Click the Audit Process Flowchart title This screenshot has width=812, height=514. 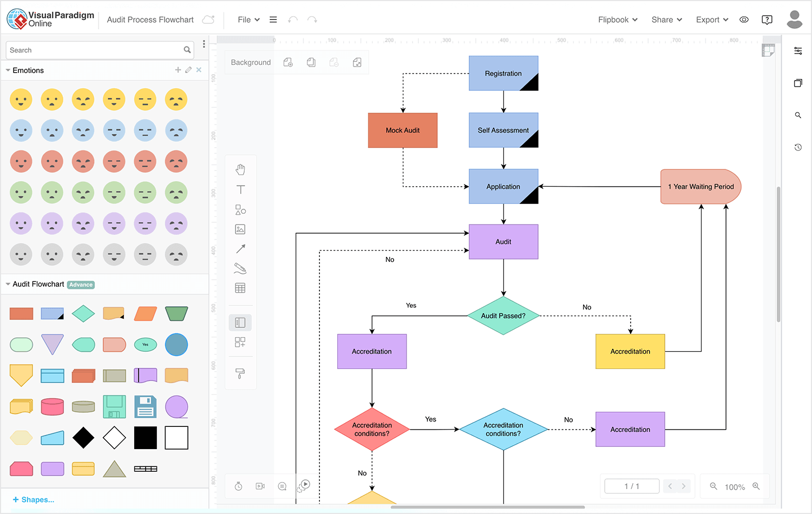coord(150,19)
